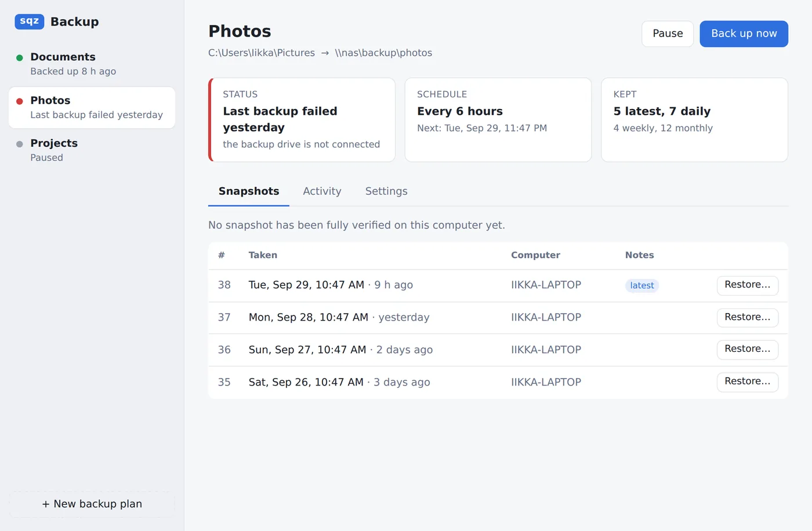The image size is (812, 531).
Task: Start backup with Back up now
Action: tap(744, 34)
